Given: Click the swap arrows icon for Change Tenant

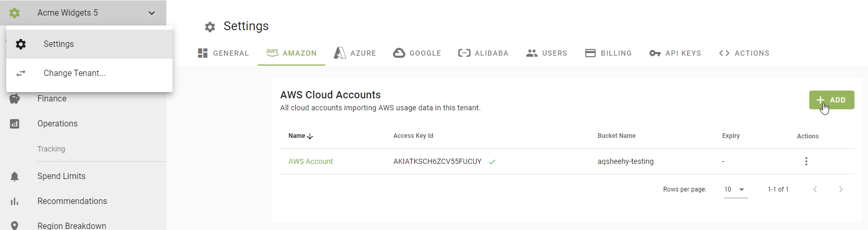Looking at the screenshot, I should tap(21, 73).
